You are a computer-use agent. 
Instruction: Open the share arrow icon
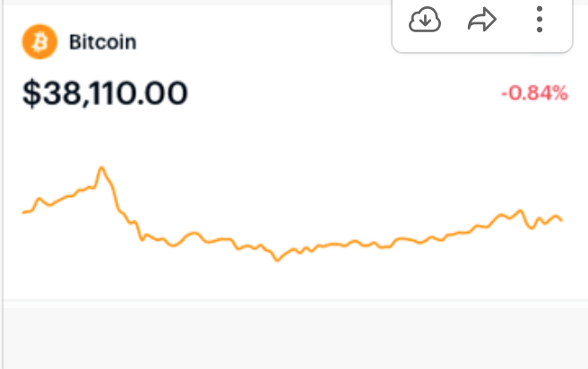click(482, 20)
